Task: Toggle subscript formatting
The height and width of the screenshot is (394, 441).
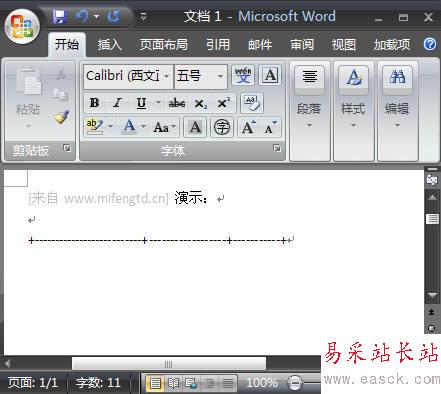Action: pyautogui.click(x=201, y=104)
